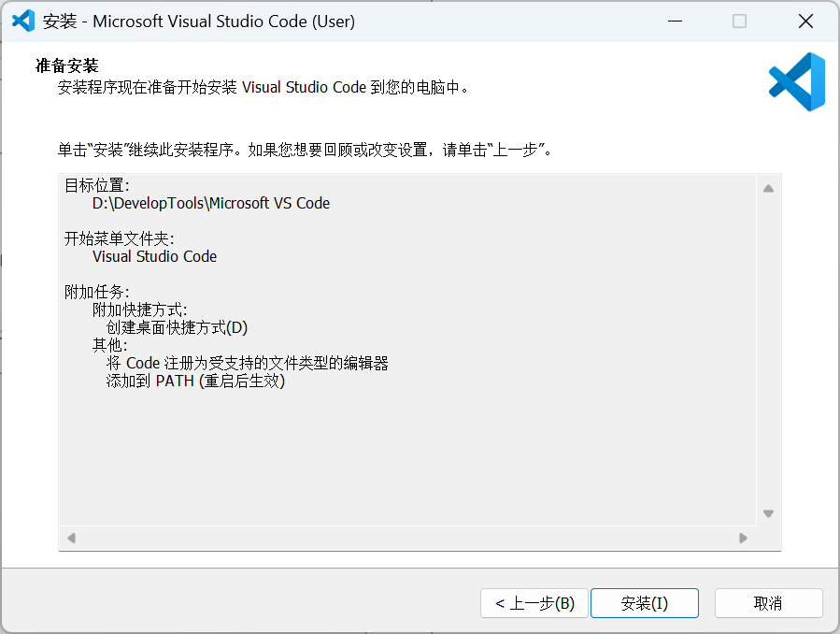Click the 准备安装 heading text
840x634 pixels.
(x=67, y=65)
